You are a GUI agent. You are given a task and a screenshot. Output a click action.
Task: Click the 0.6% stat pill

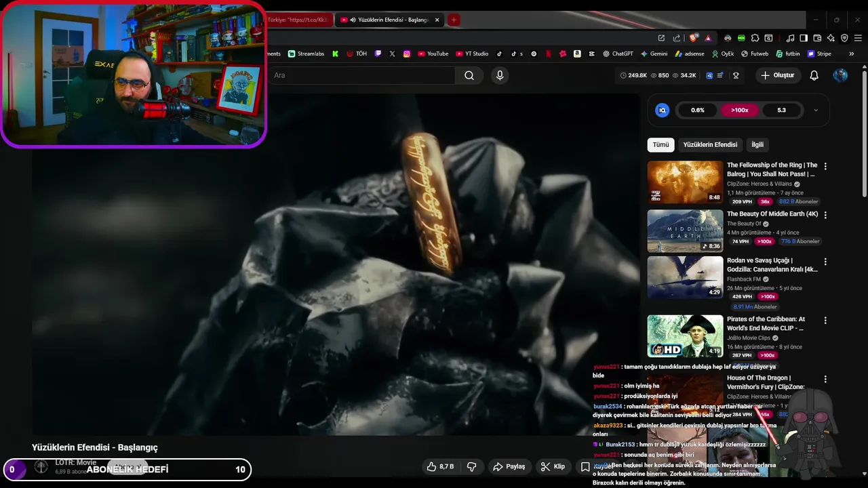click(698, 110)
